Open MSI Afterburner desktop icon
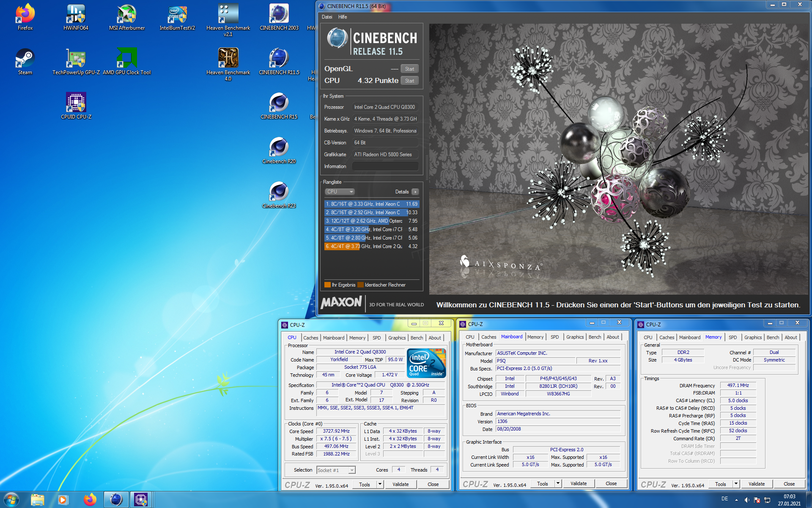 point(127,17)
